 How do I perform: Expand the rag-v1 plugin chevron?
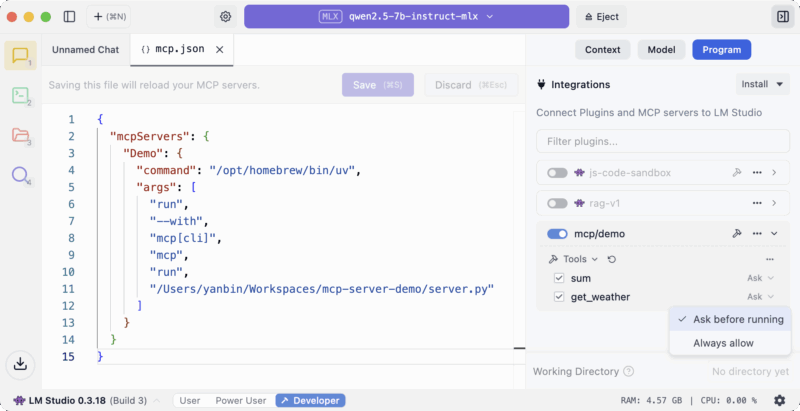pos(774,203)
